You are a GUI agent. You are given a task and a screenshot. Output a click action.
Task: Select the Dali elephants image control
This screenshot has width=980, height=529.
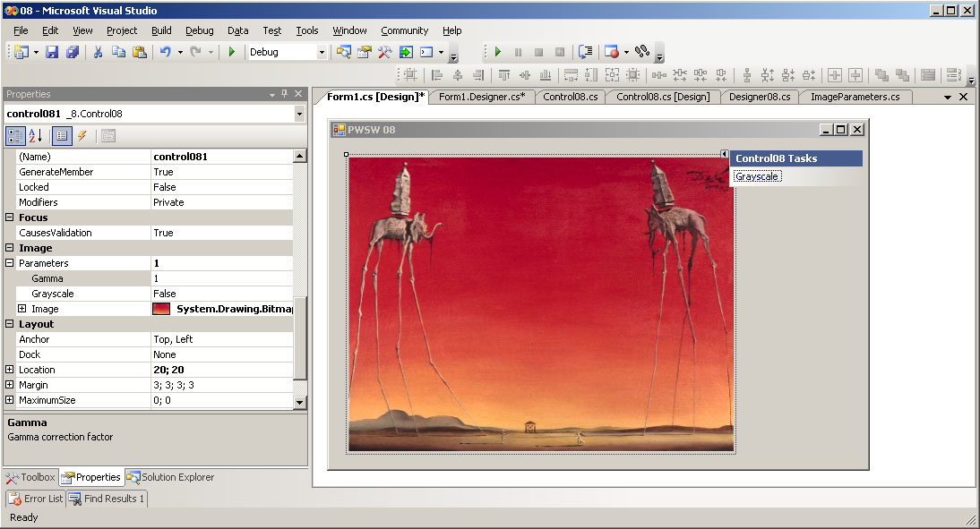(x=541, y=304)
